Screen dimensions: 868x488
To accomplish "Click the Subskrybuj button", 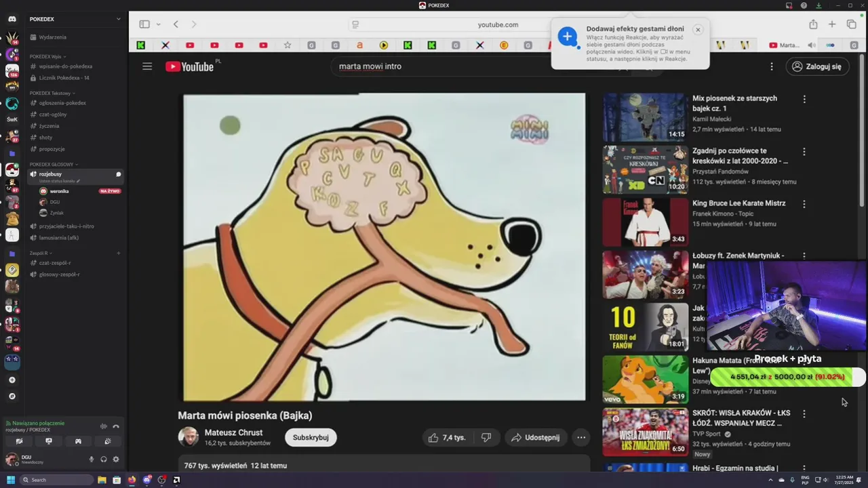I will 311,437.
